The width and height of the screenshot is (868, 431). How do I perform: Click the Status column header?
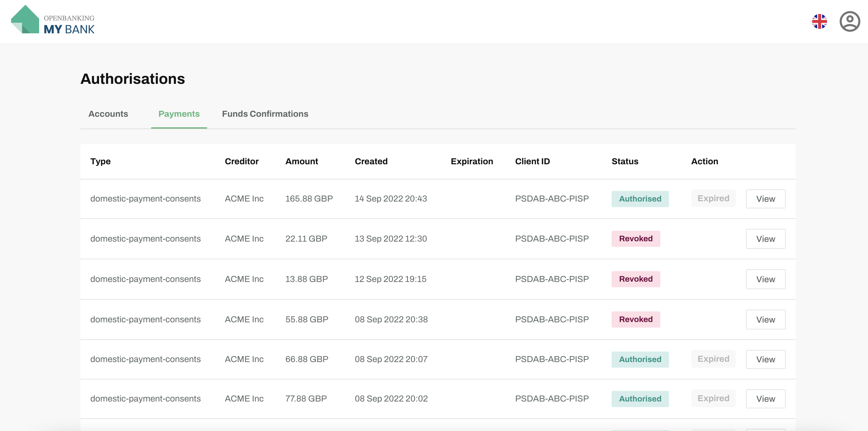click(x=625, y=161)
